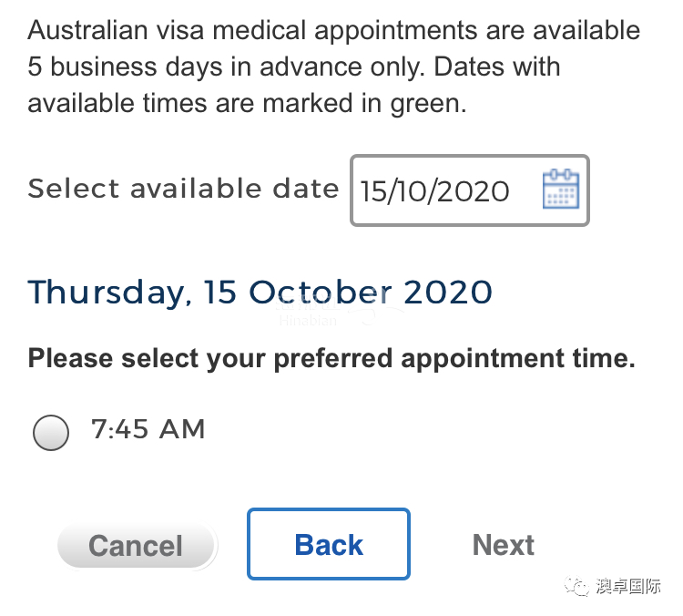Proceed with the Next button
The height and width of the screenshot is (616, 683).
tap(503, 545)
